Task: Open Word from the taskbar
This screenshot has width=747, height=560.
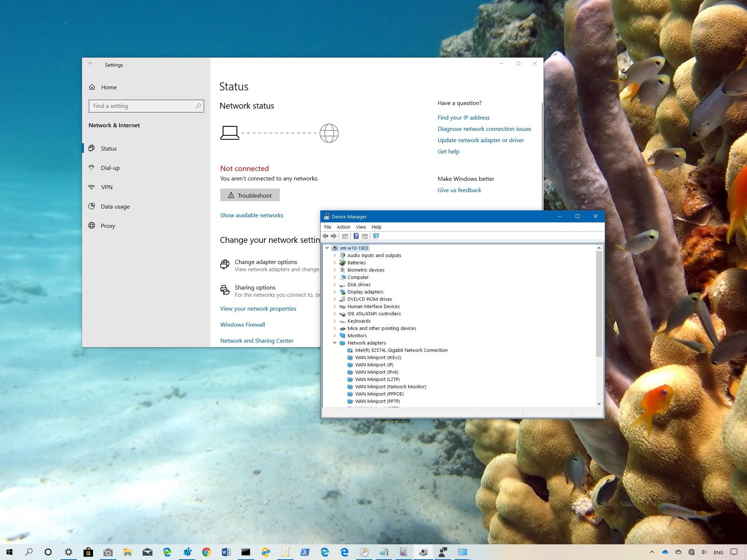Action: click(226, 552)
